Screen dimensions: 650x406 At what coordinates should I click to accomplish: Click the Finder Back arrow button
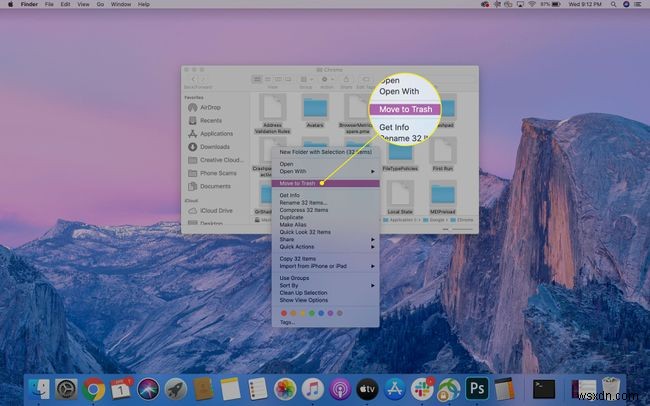tap(193, 79)
